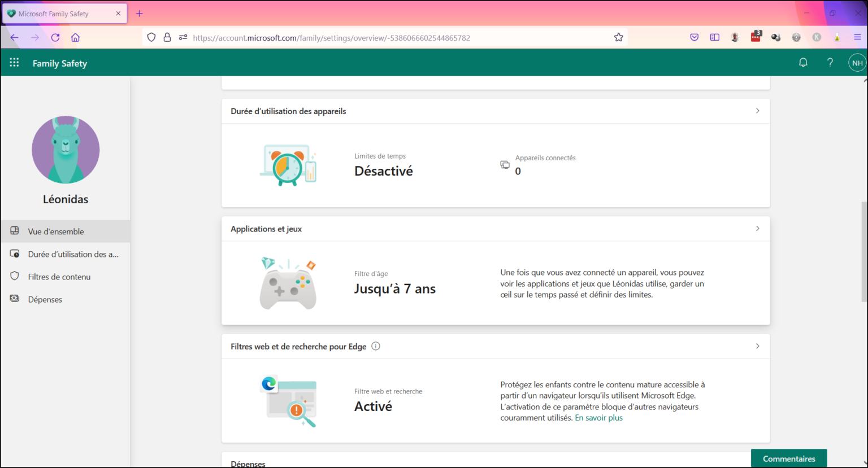This screenshot has width=868, height=468.
Task: Switch to Vue d'ensemble in the sidebar
Action: [x=55, y=231]
